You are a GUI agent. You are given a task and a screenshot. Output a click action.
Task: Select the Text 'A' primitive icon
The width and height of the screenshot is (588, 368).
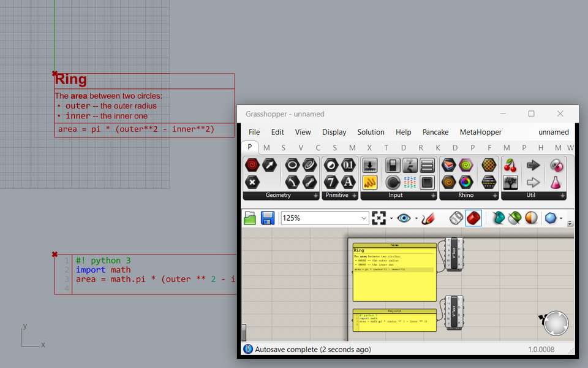[348, 183]
